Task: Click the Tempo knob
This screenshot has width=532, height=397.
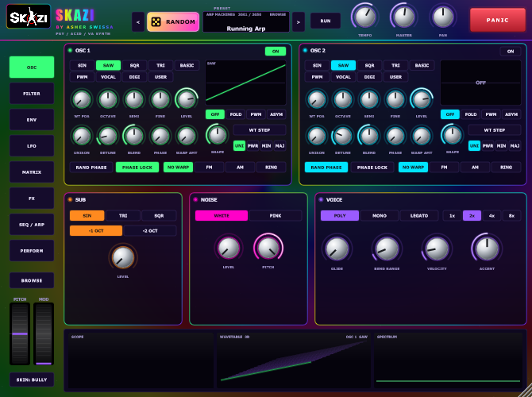Action: 365,17
